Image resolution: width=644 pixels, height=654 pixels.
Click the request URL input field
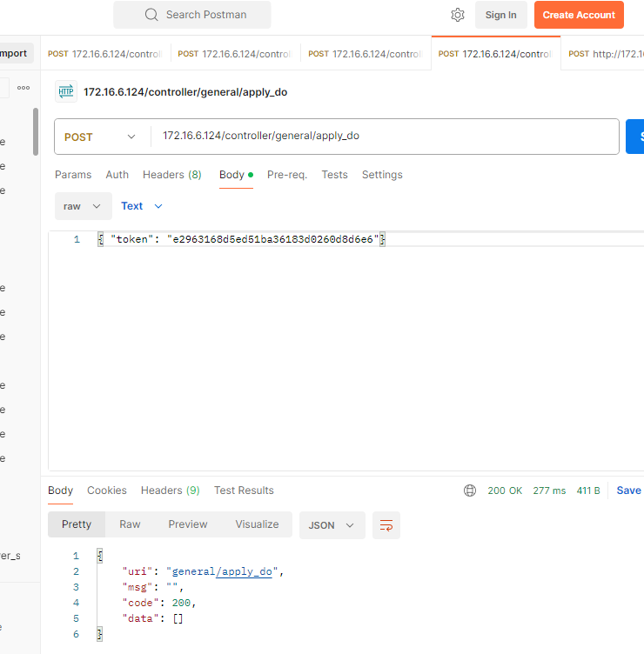384,136
